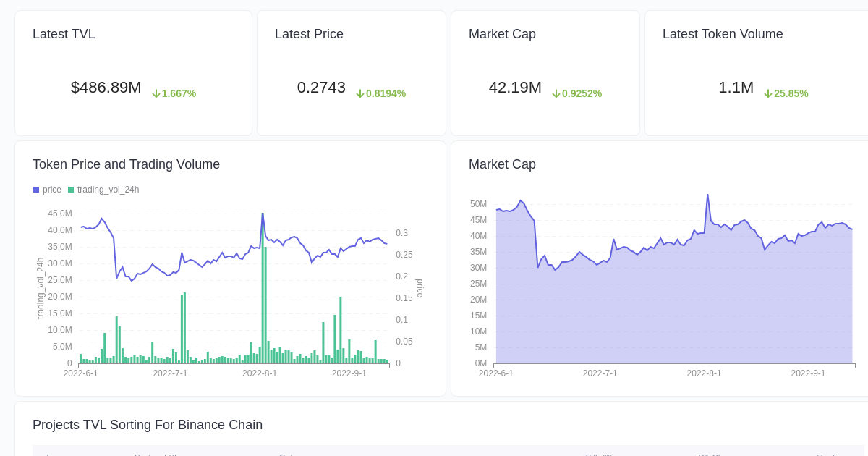
Task: Click the green trading_vol_24h legend square
Action: (x=70, y=189)
